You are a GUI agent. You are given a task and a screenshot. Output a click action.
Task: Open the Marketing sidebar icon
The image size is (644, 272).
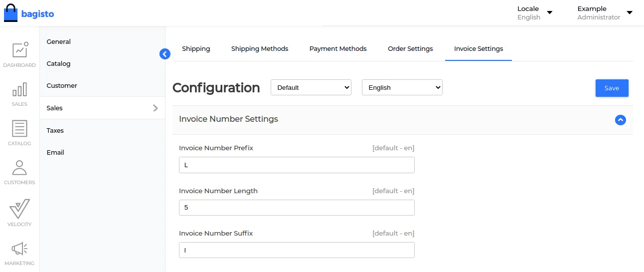tap(19, 253)
